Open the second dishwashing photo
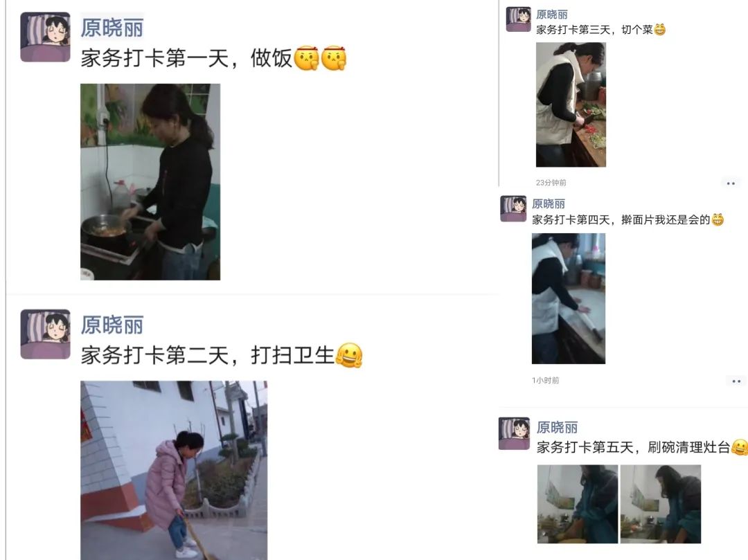748x560 pixels. (x=661, y=504)
